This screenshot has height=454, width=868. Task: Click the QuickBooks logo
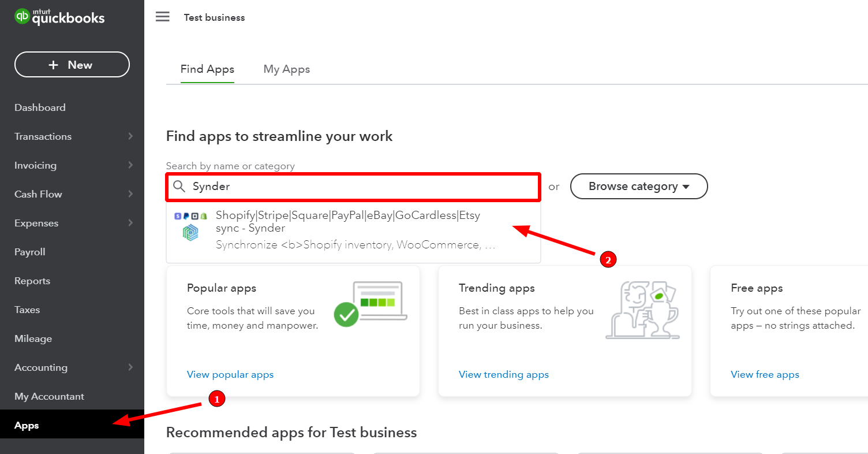point(59,17)
